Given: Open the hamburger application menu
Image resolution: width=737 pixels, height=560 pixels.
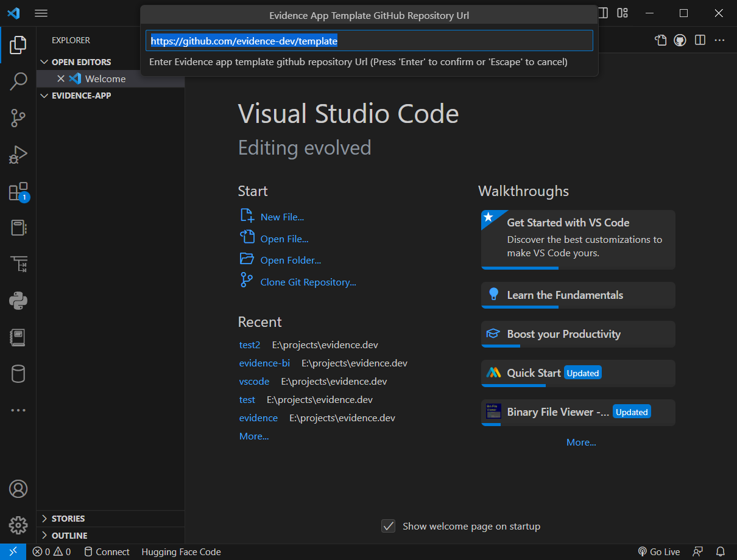Looking at the screenshot, I should point(41,13).
